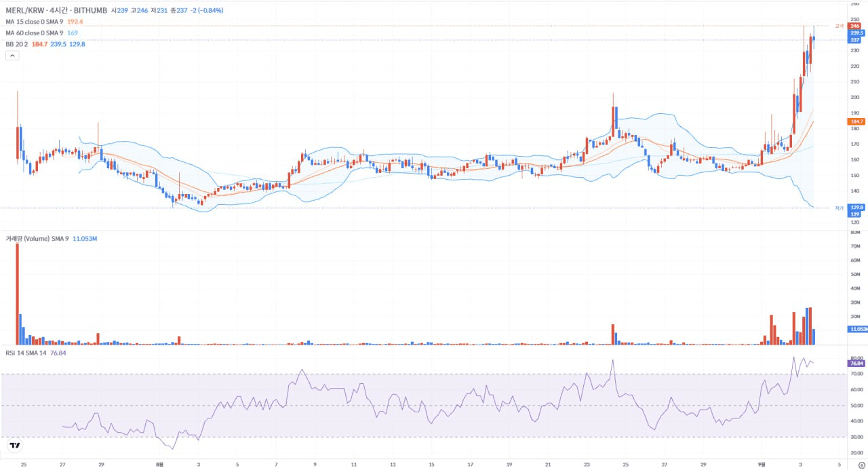Click the 200 level on the price scale
868x470 pixels.
tap(854, 97)
